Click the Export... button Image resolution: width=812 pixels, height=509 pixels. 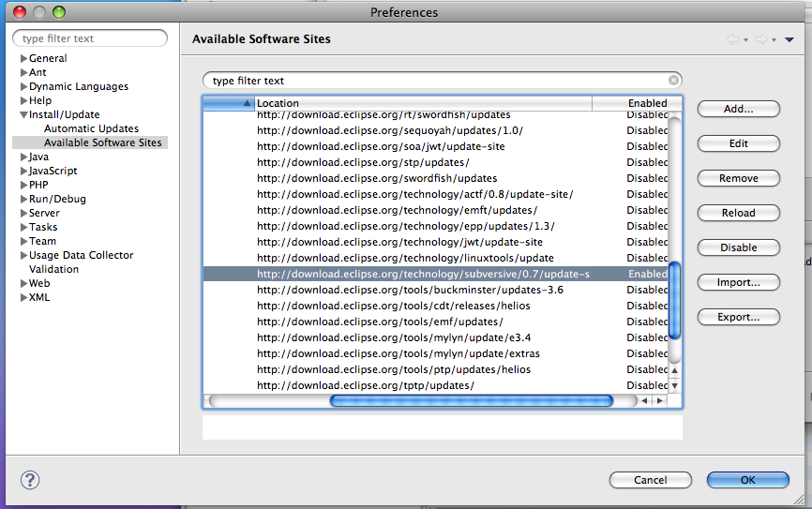point(738,317)
